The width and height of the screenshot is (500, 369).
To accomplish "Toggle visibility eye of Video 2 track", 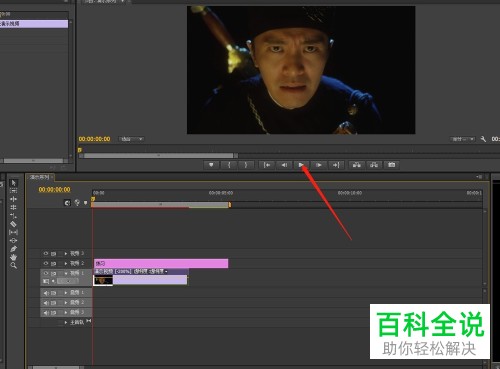I will click(x=46, y=263).
